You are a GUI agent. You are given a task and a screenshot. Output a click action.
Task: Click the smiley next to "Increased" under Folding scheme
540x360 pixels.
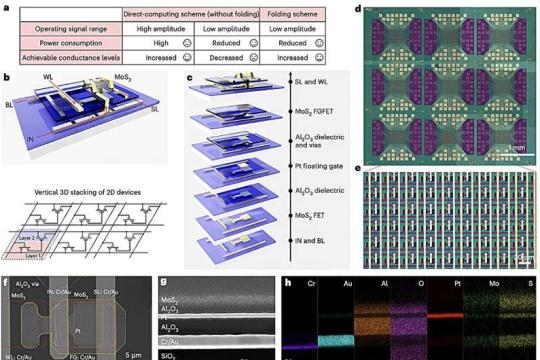[320, 58]
